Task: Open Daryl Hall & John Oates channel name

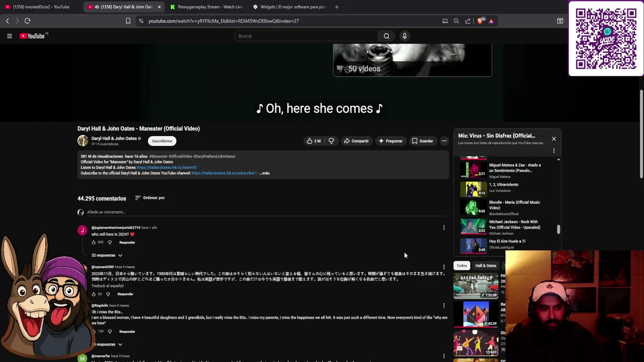Action: click(x=114, y=139)
